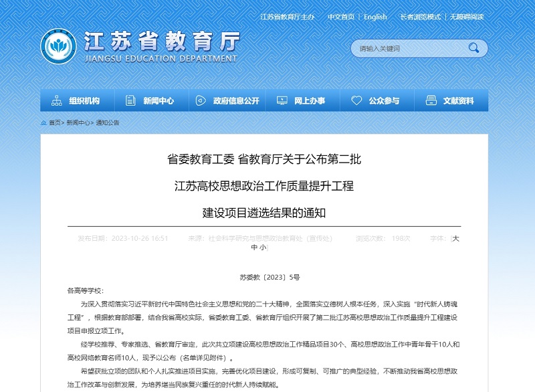Click the Jiangsu Education Department logo emblem

point(59,47)
